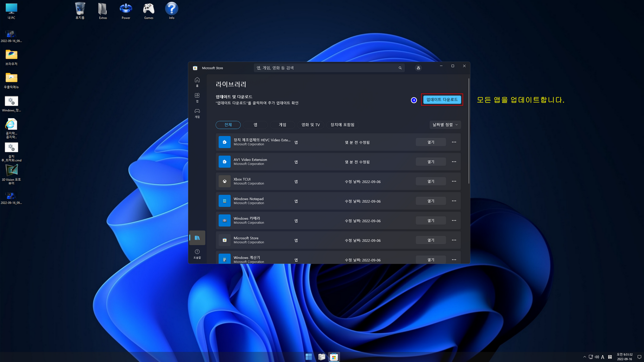This screenshot has height=362, width=644.
Task: Select the 게임 filter tab
Action: tap(282, 125)
